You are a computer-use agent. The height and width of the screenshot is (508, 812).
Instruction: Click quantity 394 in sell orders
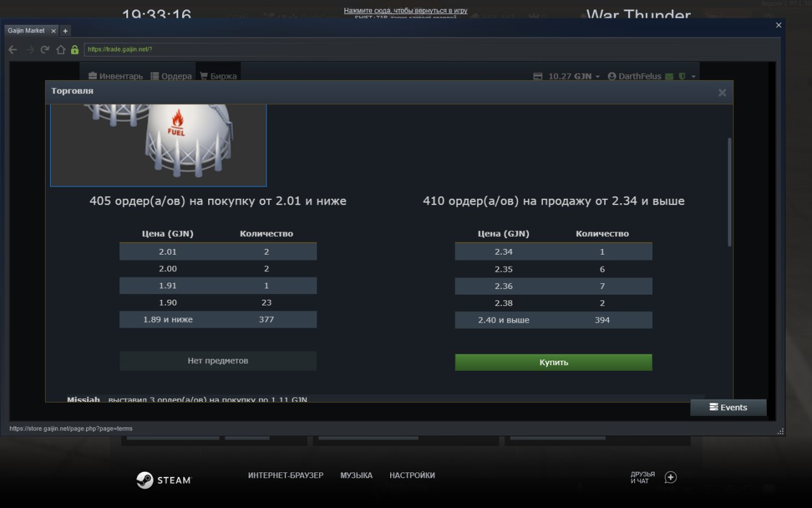click(x=602, y=320)
